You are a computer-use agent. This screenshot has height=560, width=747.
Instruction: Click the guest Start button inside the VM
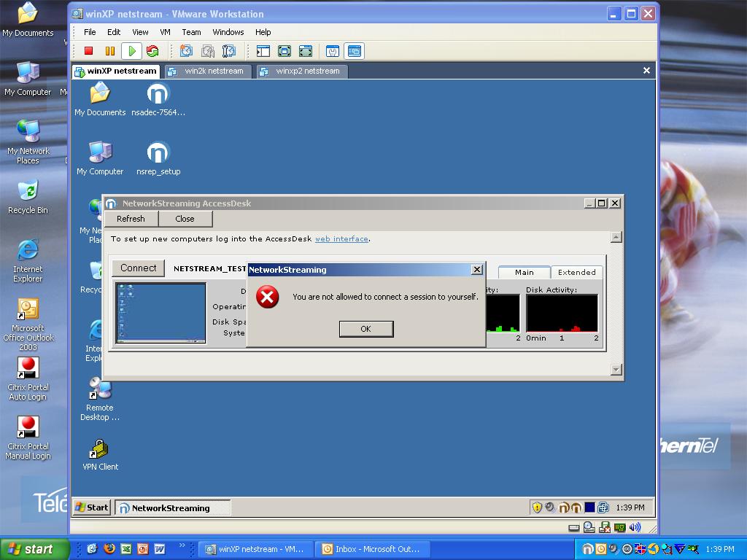click(x=92, y=507)
